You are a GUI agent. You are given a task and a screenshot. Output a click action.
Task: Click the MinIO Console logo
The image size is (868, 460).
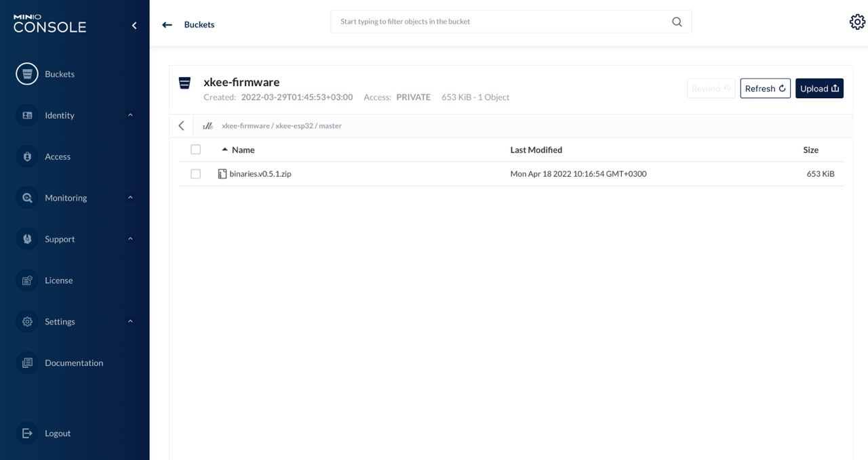(50, 24)
